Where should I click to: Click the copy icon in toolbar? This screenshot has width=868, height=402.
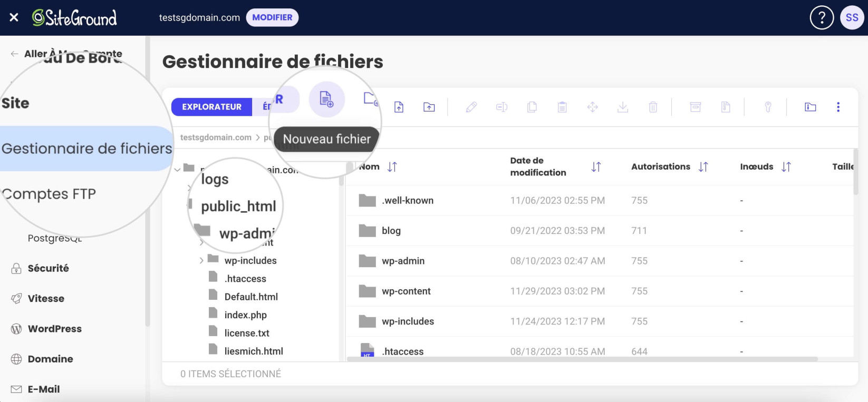pyautogui.click(x=532, y=107)
